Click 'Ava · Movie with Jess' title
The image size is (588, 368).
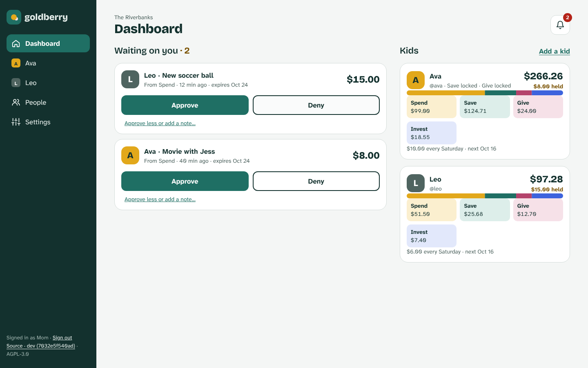tap(180, 151)
